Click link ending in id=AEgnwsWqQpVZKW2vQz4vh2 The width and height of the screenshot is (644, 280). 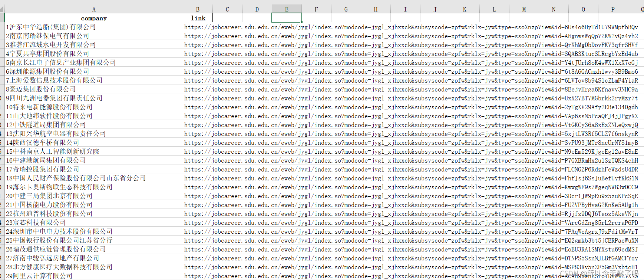411,36
